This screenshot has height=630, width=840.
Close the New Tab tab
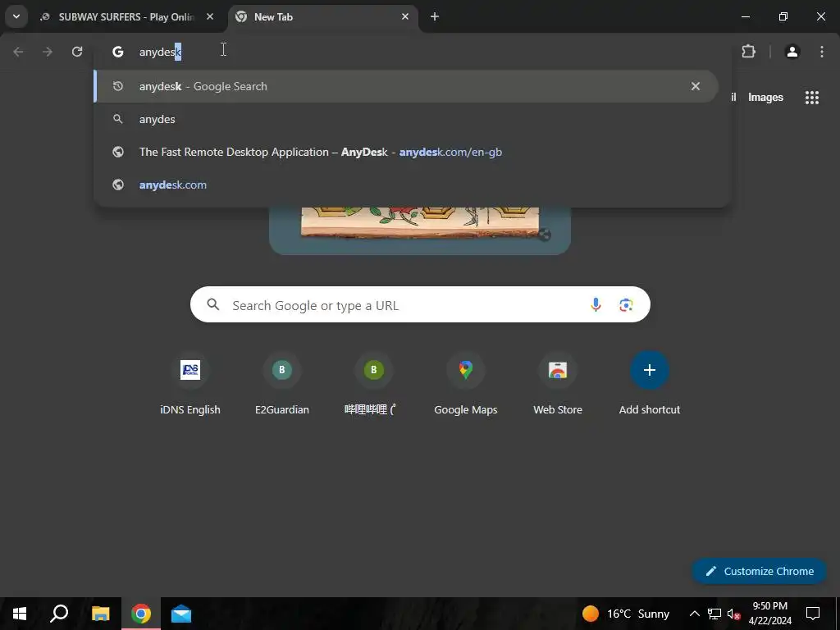pos(405,16)
